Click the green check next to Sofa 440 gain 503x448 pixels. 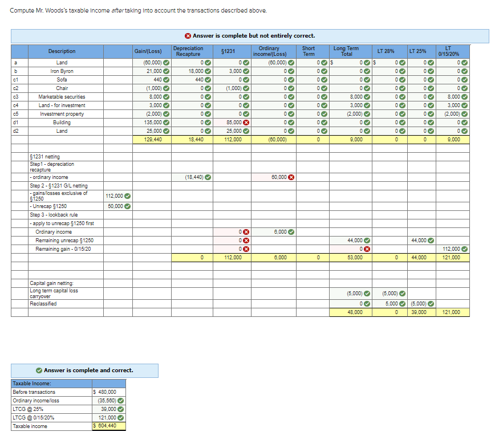[166, 80]
